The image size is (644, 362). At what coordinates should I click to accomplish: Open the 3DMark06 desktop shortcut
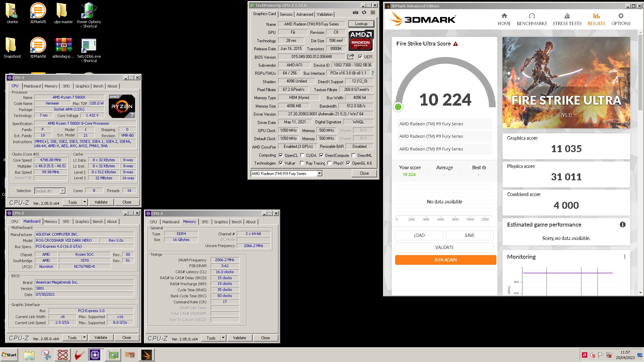tap(38, 47)
